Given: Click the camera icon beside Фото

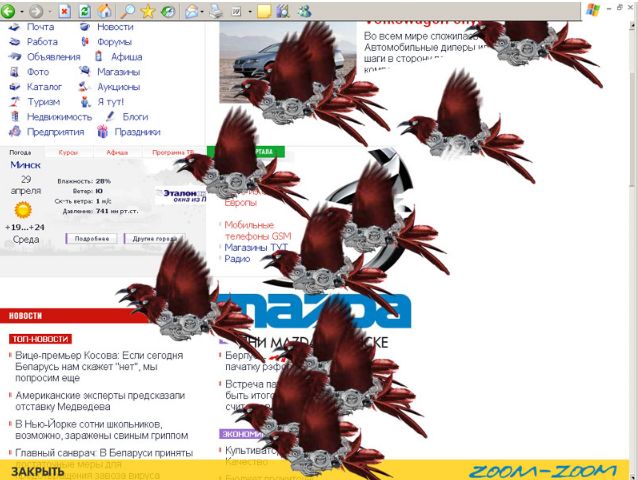Looking at the screenshot, I should pyautogui.click(x=14, y=72).
